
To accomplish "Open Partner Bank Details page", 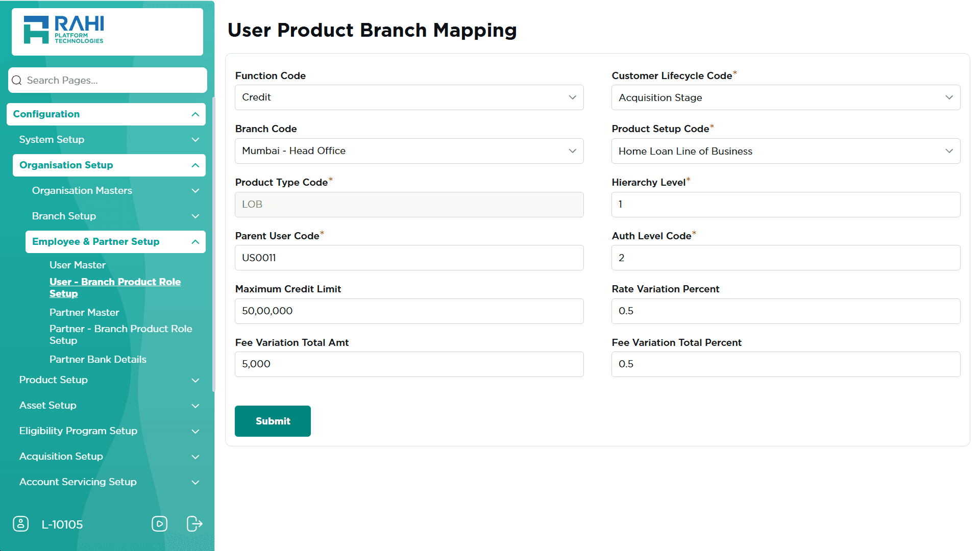I will click(98, 359).
